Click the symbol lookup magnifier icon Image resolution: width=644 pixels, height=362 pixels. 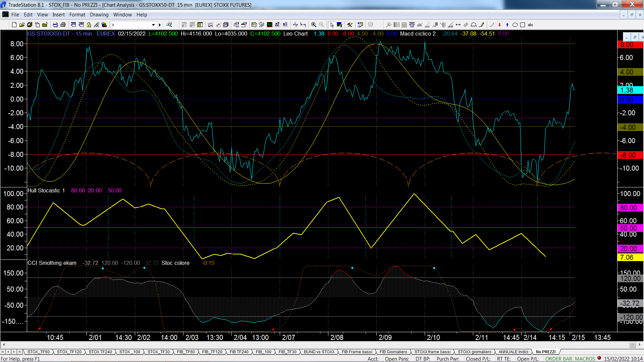(x=169, y=25)
